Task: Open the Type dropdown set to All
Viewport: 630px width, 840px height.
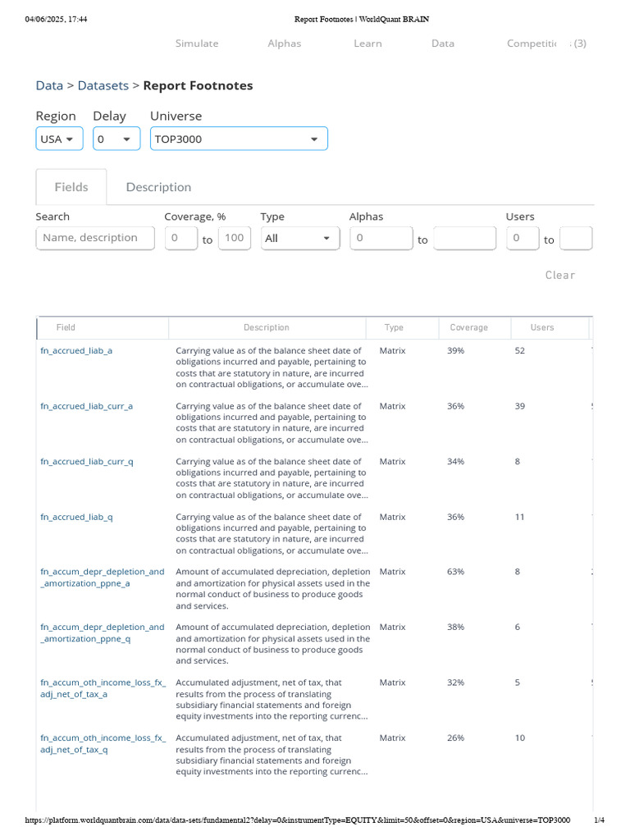Action: [300, 238]
